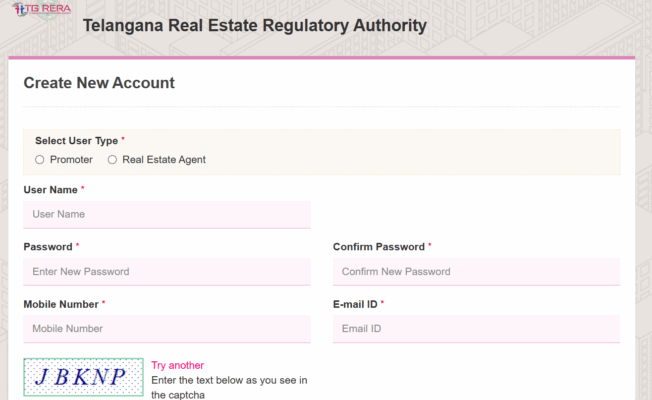Click the User Name field label
This screenshot has height=400, width=652.
tap(50, 189)
